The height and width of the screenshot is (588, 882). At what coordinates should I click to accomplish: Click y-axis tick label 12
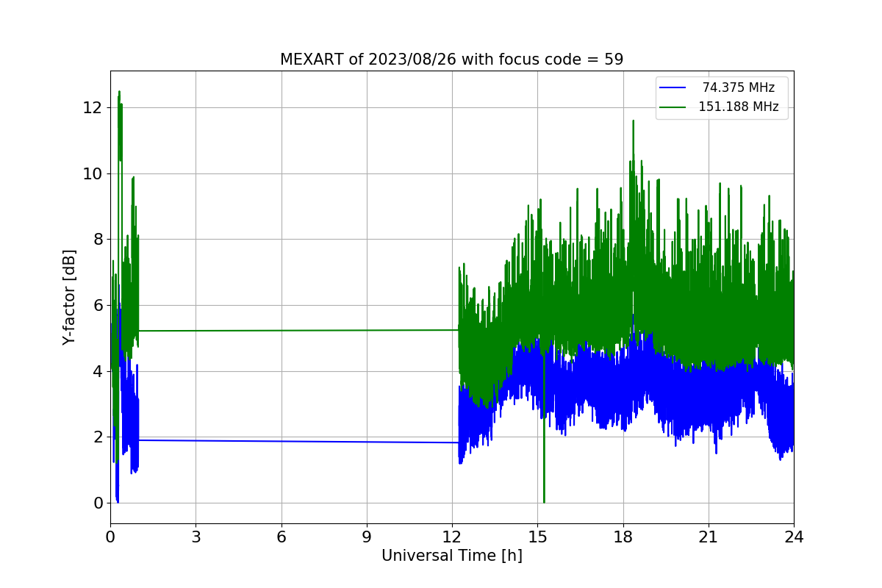93,108
